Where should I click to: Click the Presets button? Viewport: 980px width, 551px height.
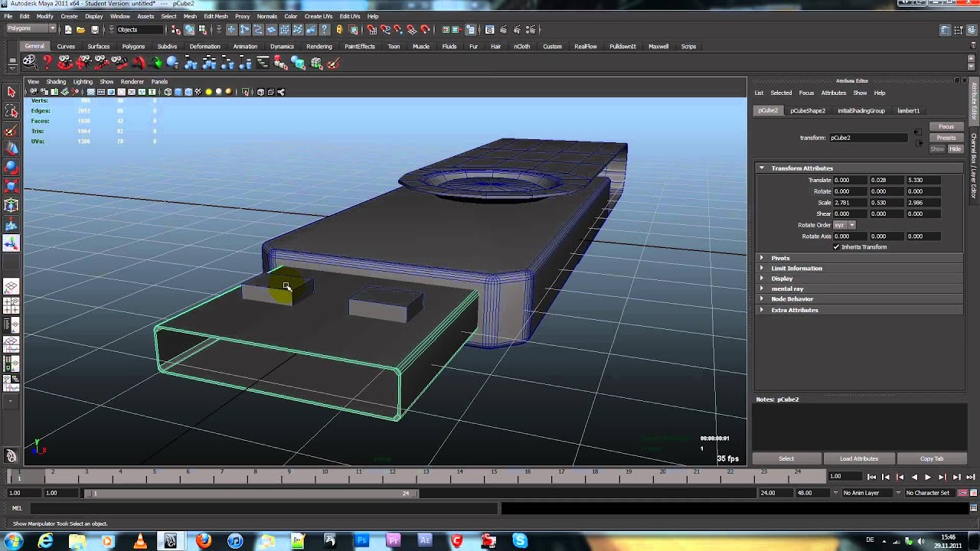pos(946,138)
